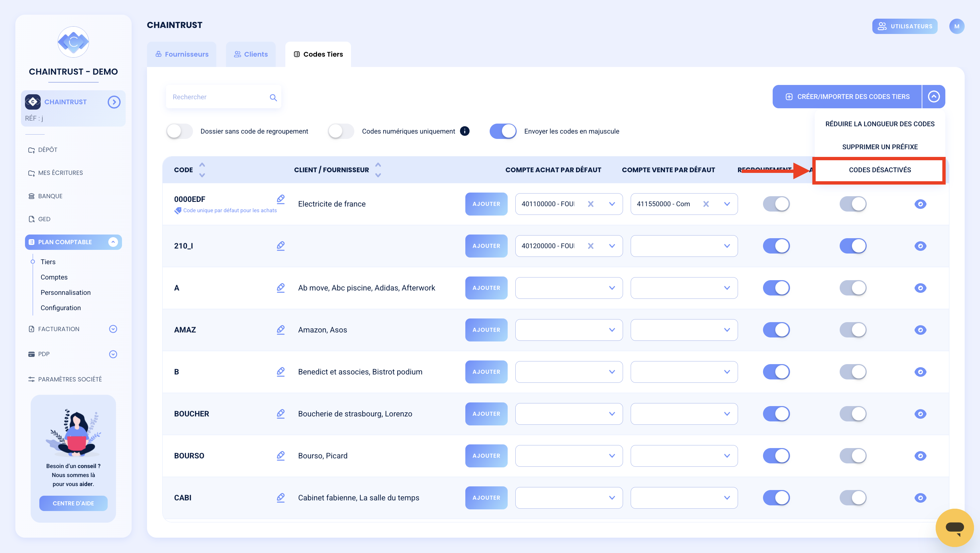Open the company switcher arrow next to CHAINTRUST

114,102
